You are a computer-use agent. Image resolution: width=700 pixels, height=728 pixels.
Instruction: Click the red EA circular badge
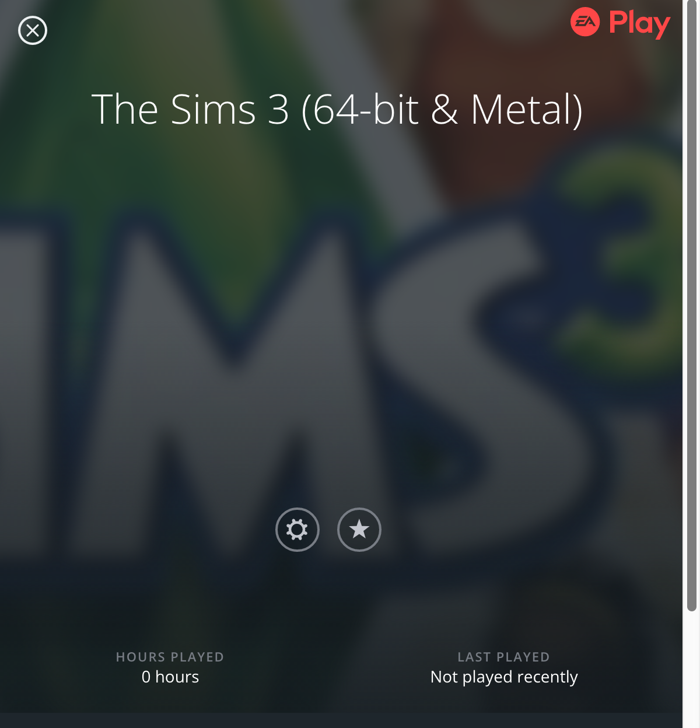click(585, 22)
